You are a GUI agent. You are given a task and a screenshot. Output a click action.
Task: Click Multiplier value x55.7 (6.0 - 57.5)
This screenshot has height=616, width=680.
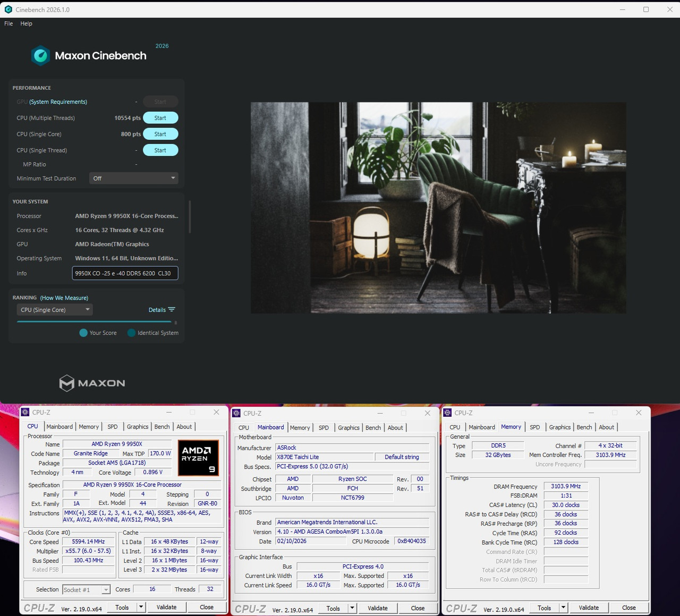[89, 551]
